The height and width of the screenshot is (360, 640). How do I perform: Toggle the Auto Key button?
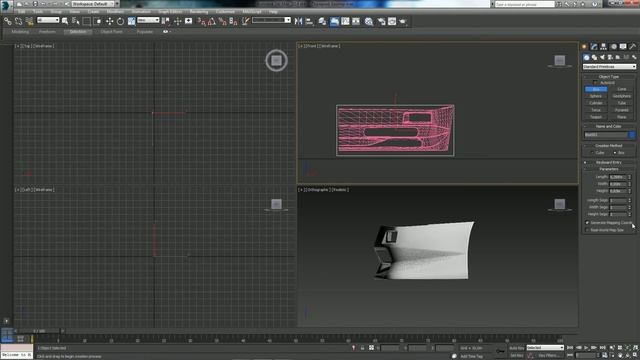pyautogui.click(x=516, y=348)
